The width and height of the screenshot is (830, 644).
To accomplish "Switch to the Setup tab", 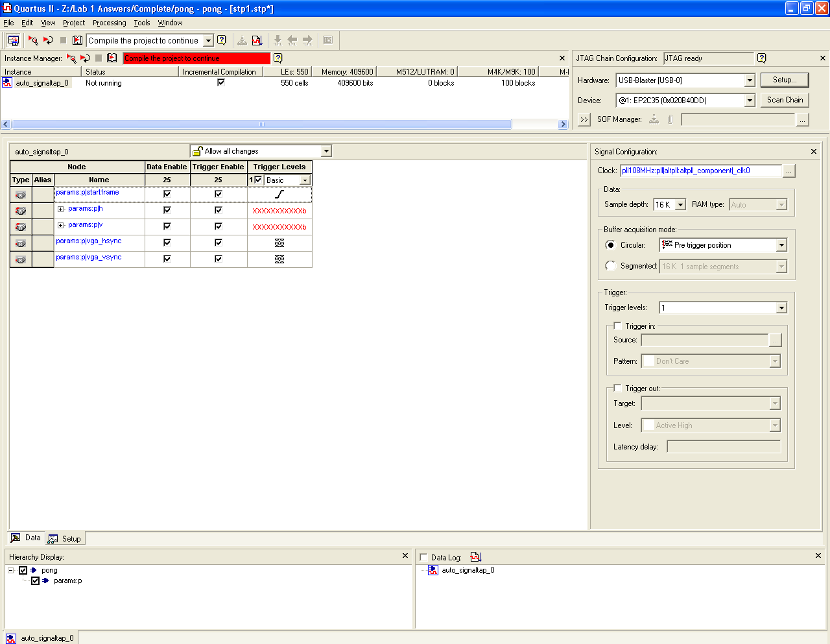I will point(65,539).
